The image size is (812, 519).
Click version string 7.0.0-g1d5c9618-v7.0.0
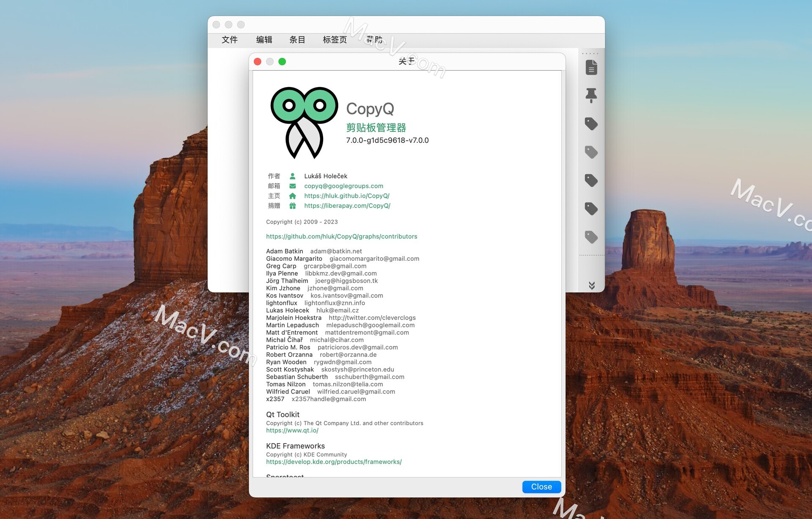tap(387, 140)
